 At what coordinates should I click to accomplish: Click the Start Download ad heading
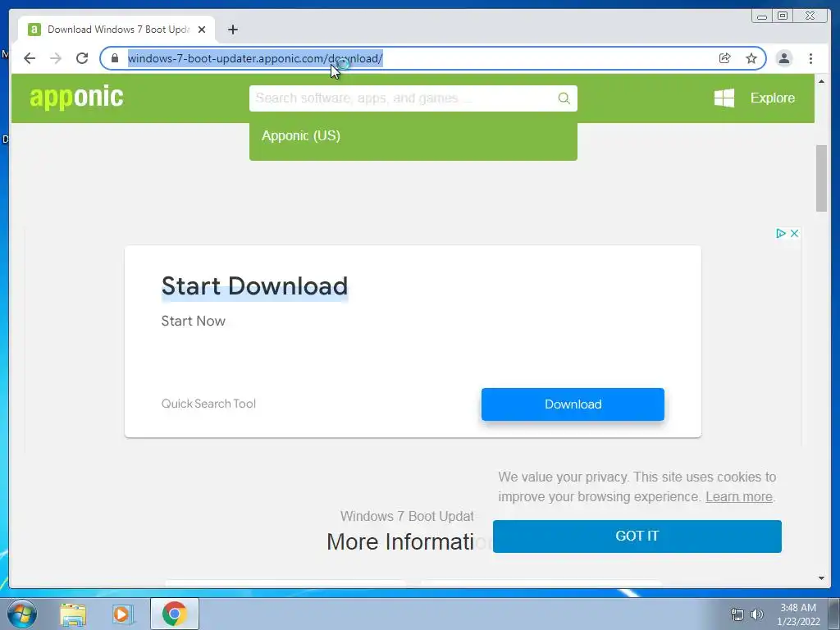click(254, 286)
